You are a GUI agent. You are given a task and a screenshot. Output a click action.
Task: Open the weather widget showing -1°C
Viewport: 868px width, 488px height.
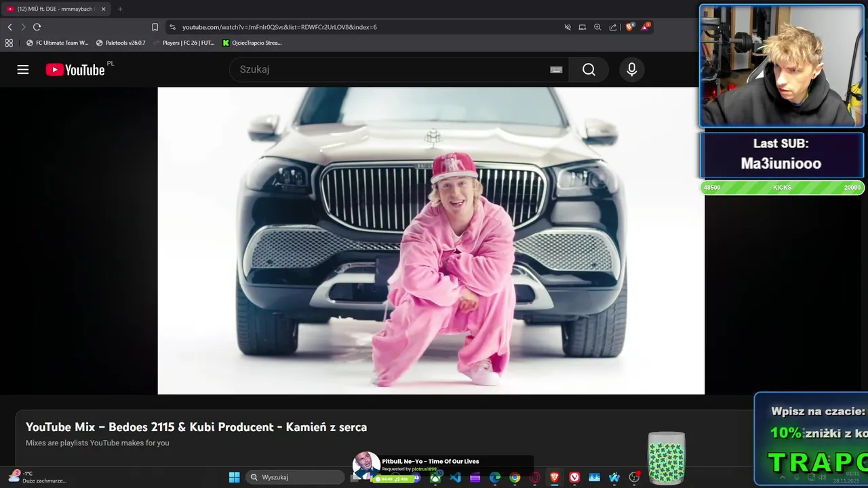point(37,476)
